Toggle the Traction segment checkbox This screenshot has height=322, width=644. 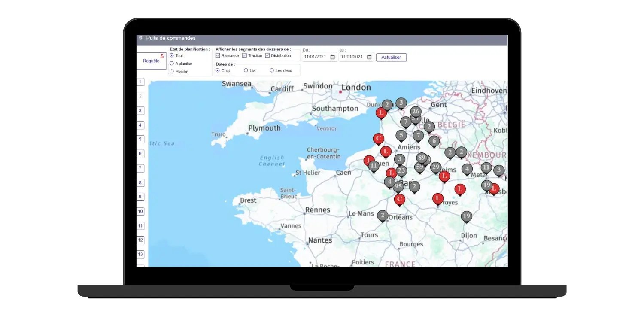(x=244, y=56)
